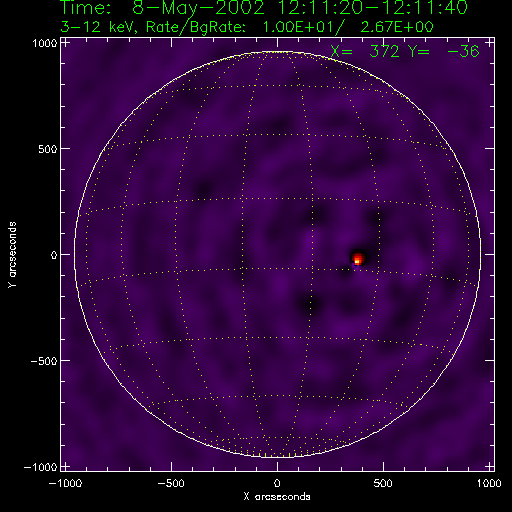Click the plus marker at plot's bottom-left corner
This screenshot has width=512, height=512.
tap(65, 466)
